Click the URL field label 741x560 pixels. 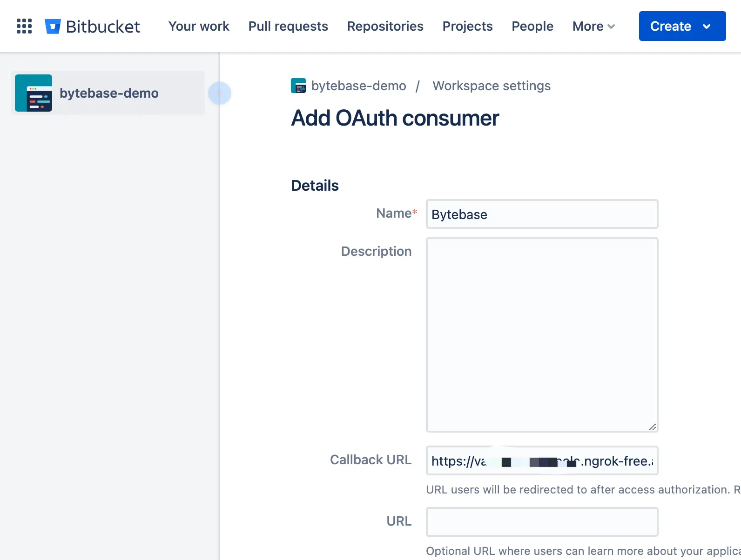tap(399, 521)
